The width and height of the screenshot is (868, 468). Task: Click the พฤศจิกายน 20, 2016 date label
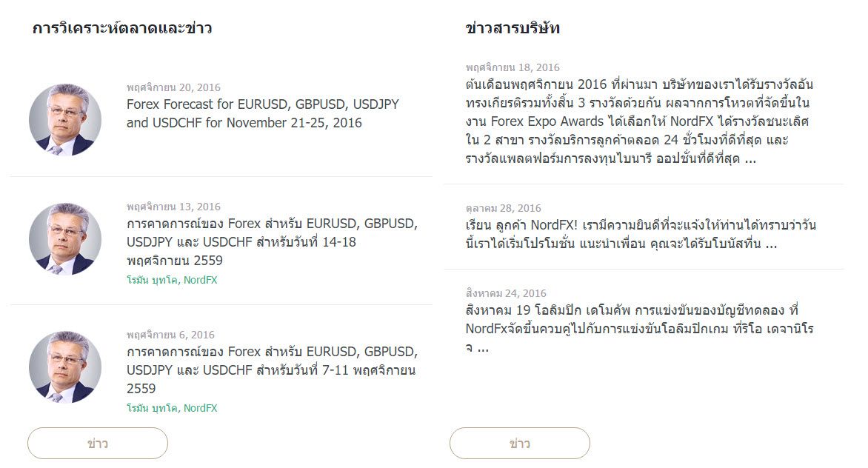(x=173, y=87)
